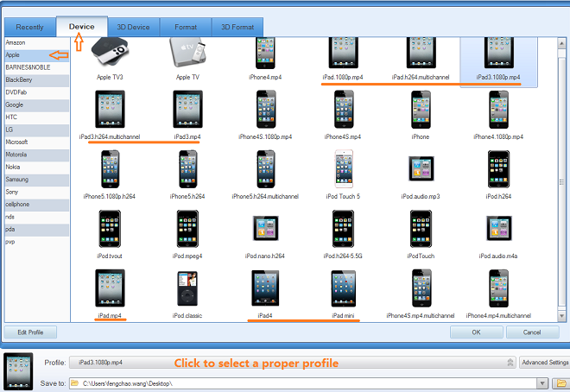Viewport: 570px width, 392px height.
Task: Select the iPhone5.h264 profile
Action: (188, 169)
